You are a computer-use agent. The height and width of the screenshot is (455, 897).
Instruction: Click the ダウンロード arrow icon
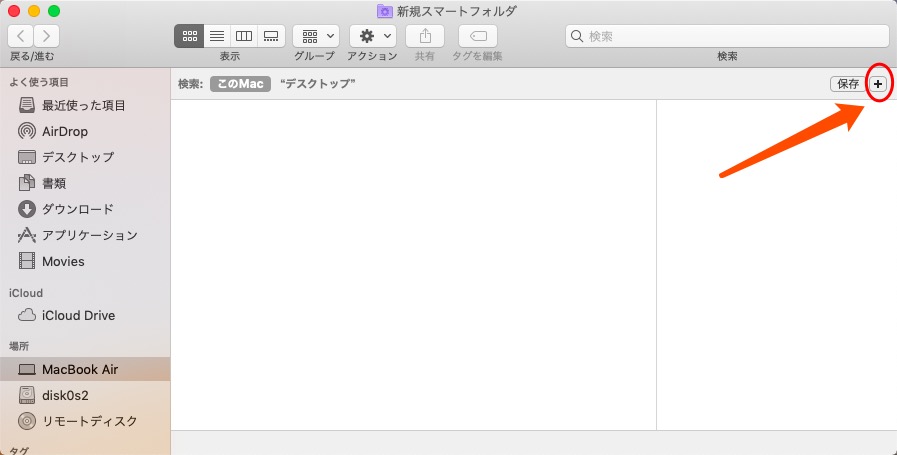pyautogui.click(x=27, y=209)
